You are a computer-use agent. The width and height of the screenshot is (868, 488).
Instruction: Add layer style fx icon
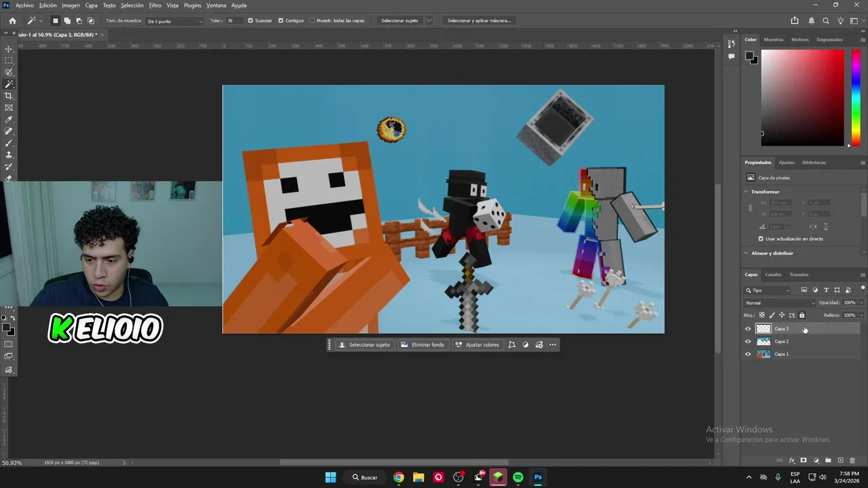[791, 460]
